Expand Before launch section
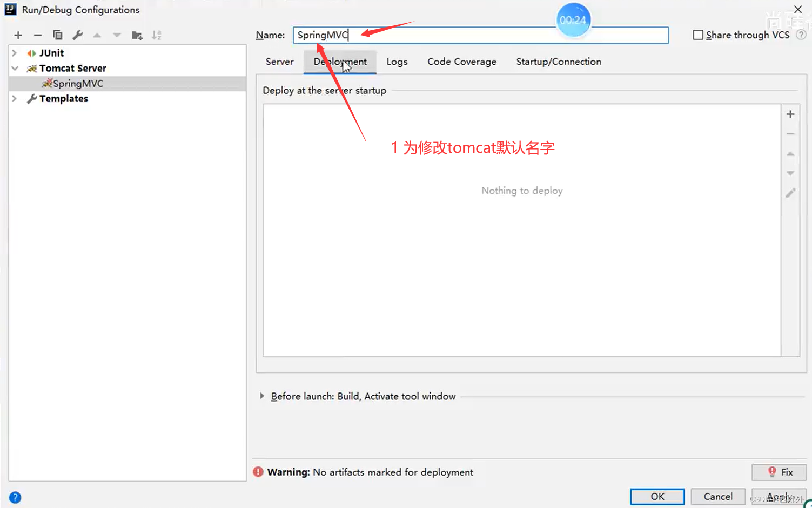This screenshot has height=508, width=812. coord(262,396)
